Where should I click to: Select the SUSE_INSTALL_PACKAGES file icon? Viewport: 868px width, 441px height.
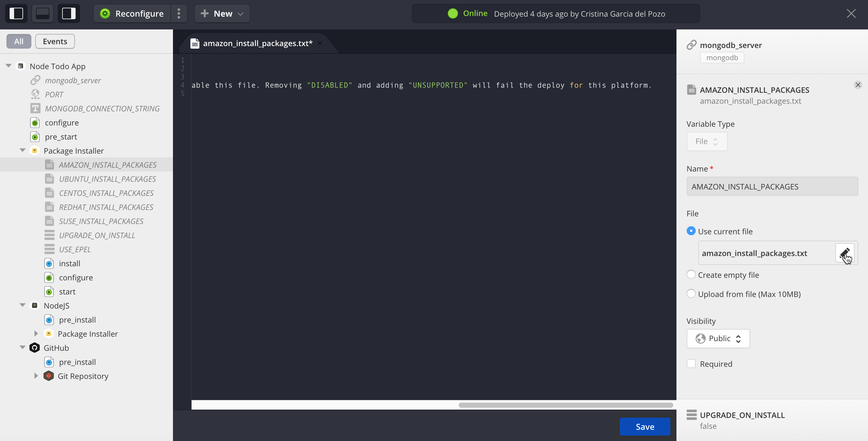[50, 221]
